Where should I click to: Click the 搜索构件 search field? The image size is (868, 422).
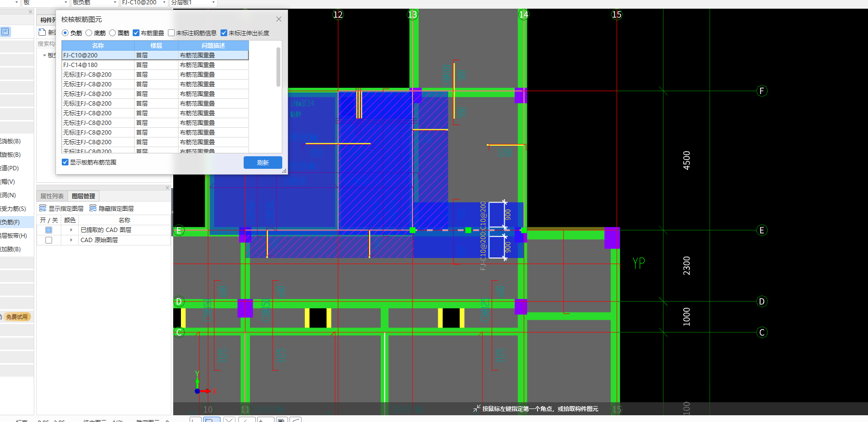pyautogui.click(x=46, y=44)
